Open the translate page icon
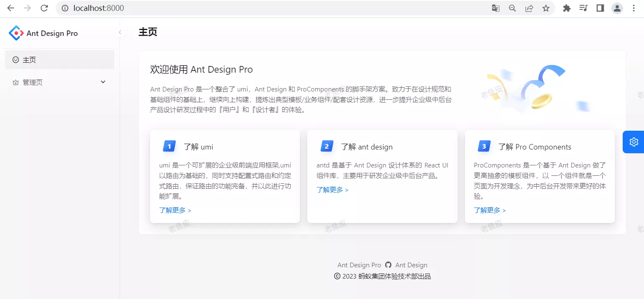644x299 pixels. [496, 8]
